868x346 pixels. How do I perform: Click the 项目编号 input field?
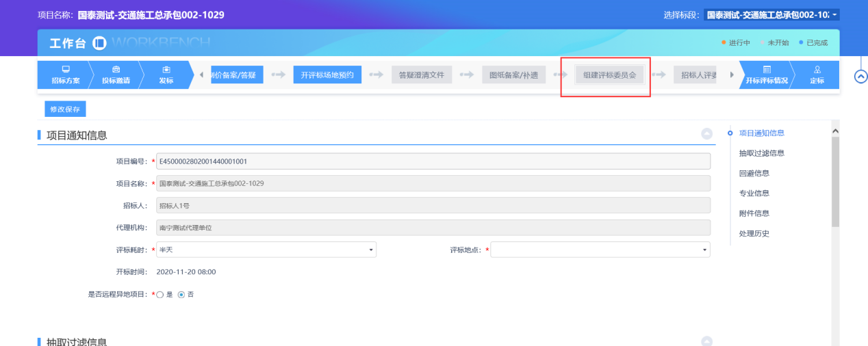click(433, 161)
